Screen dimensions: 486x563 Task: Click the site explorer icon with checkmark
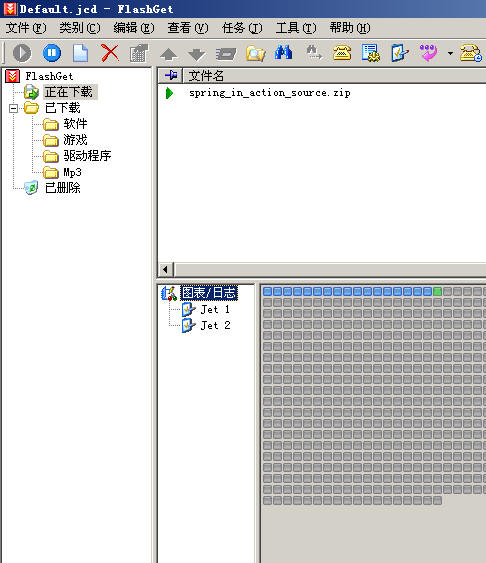(400, 53)
